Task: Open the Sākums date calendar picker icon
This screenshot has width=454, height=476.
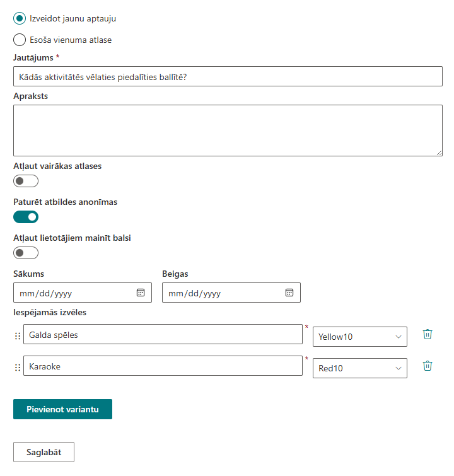Action: click(141, 293)
